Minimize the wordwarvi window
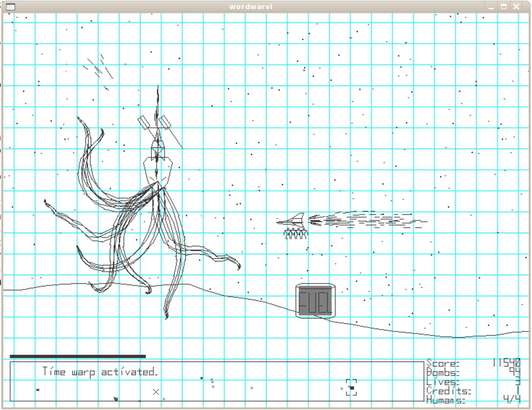This screenshot has width=532, height=410. coord(491,6)
